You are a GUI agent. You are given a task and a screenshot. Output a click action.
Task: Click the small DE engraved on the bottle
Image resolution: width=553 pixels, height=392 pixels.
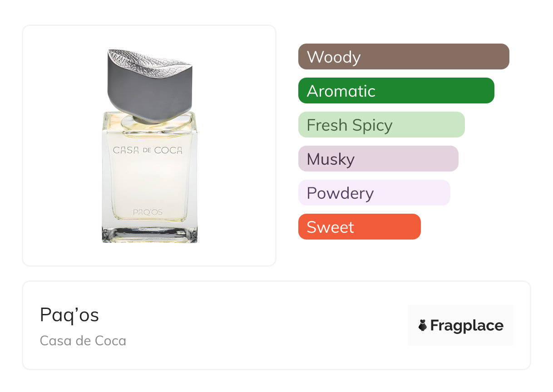tap(148, 150)
